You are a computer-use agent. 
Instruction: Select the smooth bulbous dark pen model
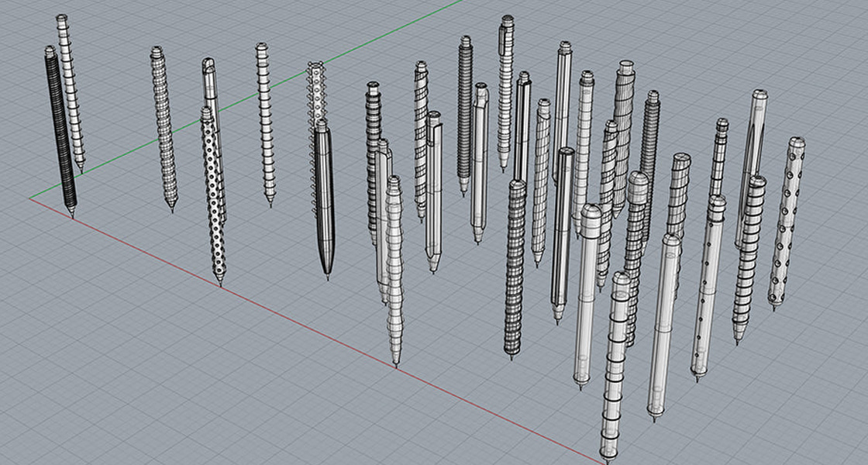pos(325,199)
